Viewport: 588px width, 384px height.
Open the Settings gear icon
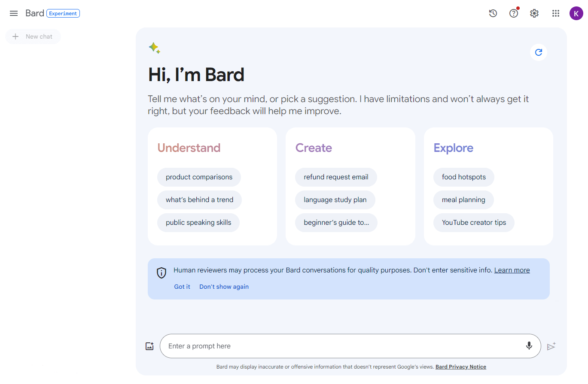tap(534, 13)
